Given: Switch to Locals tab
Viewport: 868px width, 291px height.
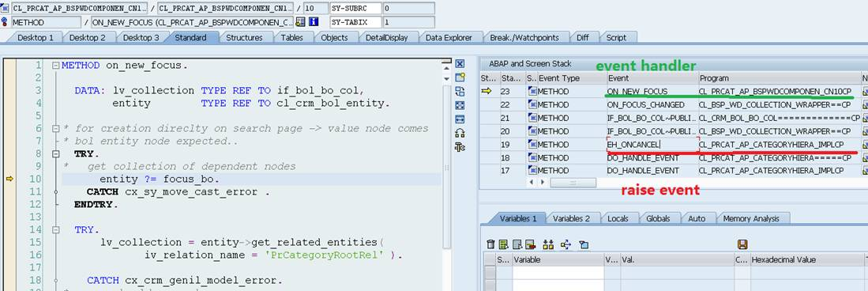Looking at the screenshot, I should [x=618, y=218].
